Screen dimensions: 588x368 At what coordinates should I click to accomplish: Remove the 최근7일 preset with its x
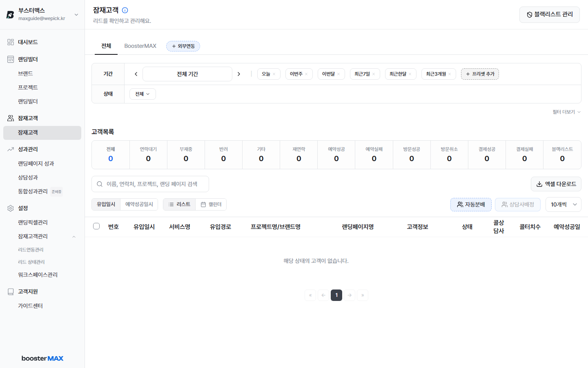374,74
